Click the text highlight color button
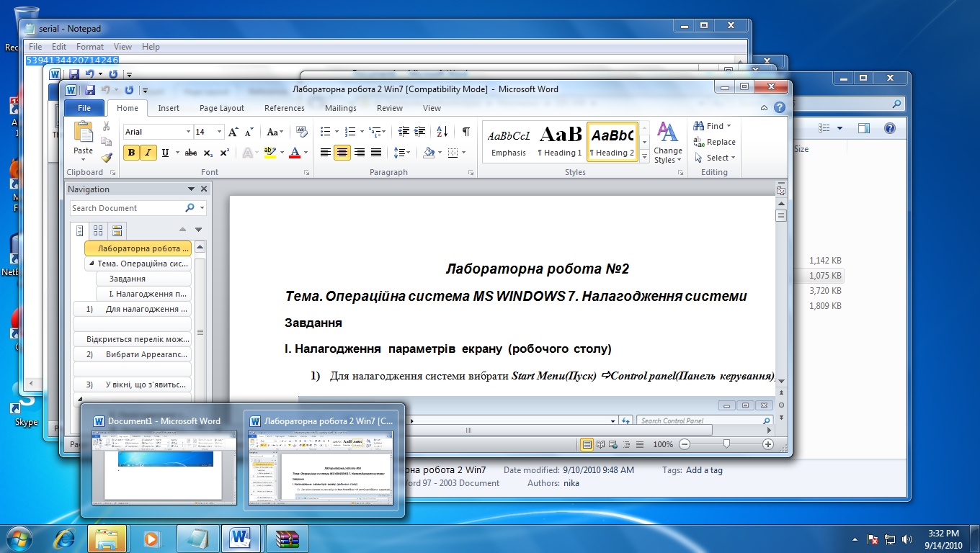 click(269, 153)
